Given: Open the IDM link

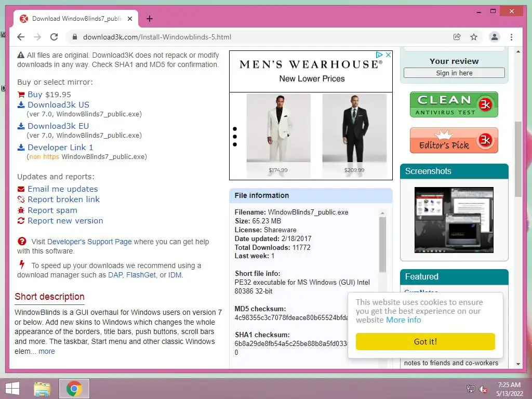Looking at the screenshot, I should [x=175, y=275].
